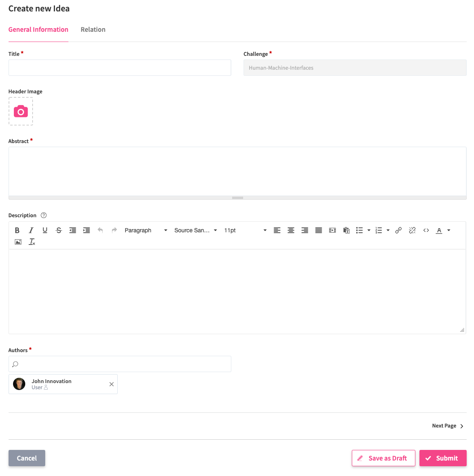Image resolution: width=474 pixels, height=476 pixels.
Task: Click the clear formatting icon
Action: tap(32, 242)
